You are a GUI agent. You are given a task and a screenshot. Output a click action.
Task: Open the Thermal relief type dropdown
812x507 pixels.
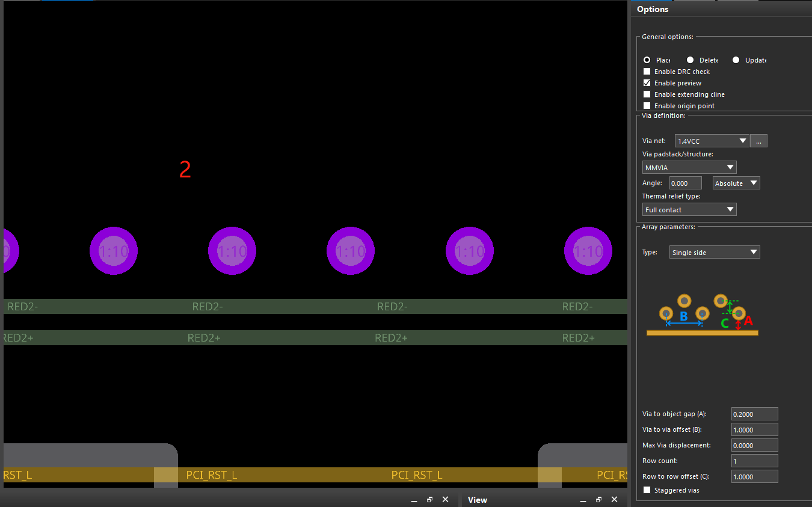[689, 209]
